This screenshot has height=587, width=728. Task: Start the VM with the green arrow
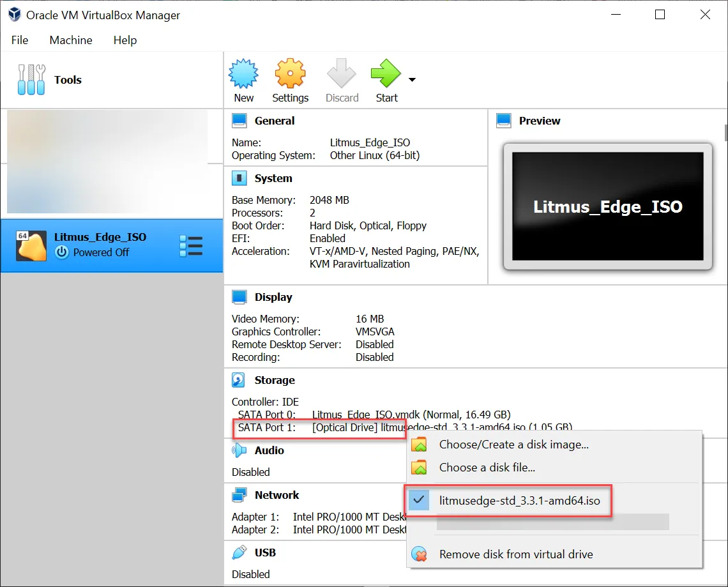click(x=386, y=73)
